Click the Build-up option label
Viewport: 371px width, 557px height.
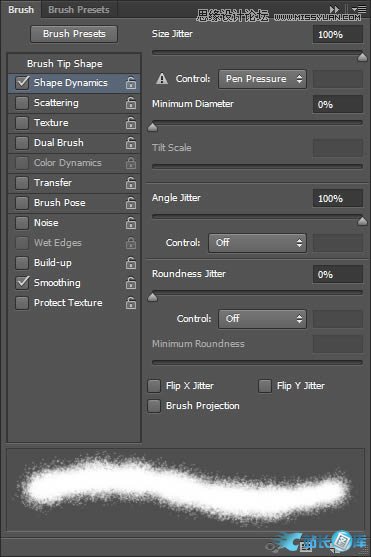pos(53,263)
